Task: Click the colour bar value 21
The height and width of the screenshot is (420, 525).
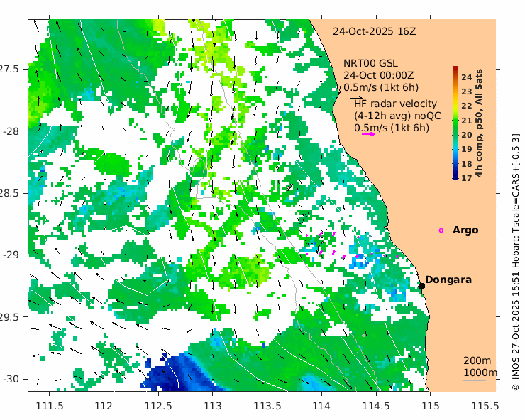Action: coord(466,121)
